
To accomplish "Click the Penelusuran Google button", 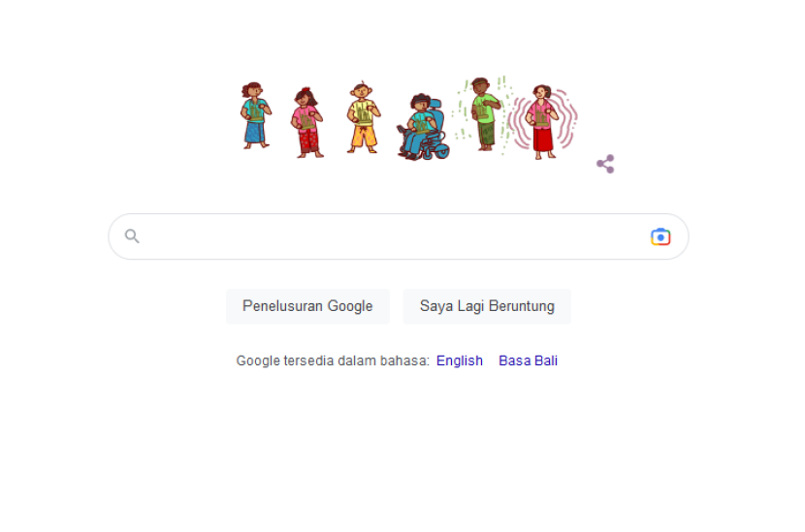I will (307, 306).
